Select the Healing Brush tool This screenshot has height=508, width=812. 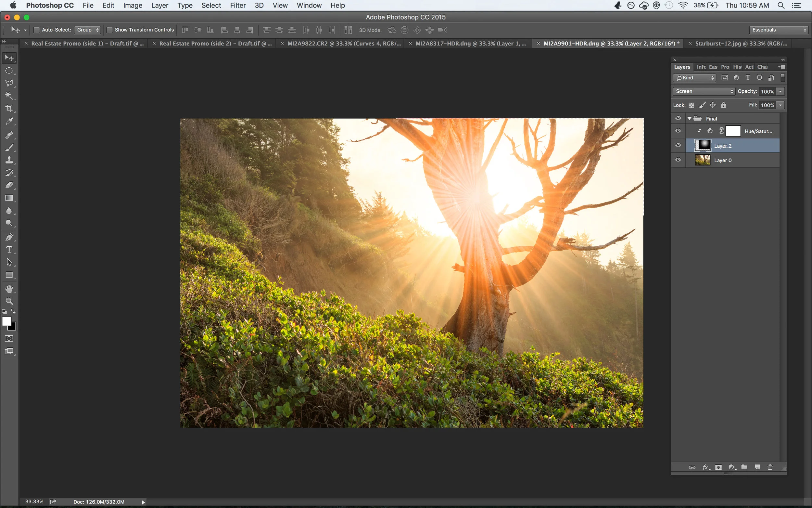[9, 135]
